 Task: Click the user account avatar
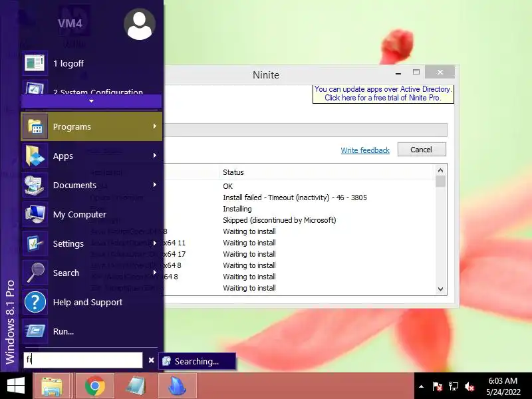tap(140, 25)
